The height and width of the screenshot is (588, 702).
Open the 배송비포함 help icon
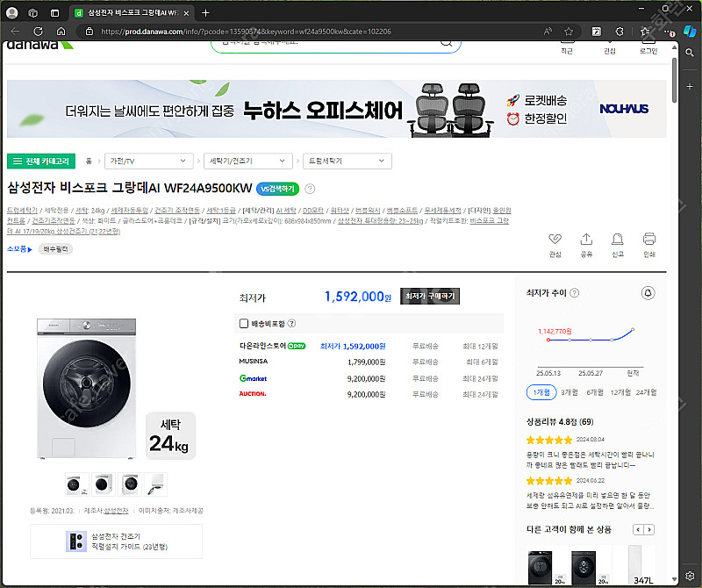[291, 323]
